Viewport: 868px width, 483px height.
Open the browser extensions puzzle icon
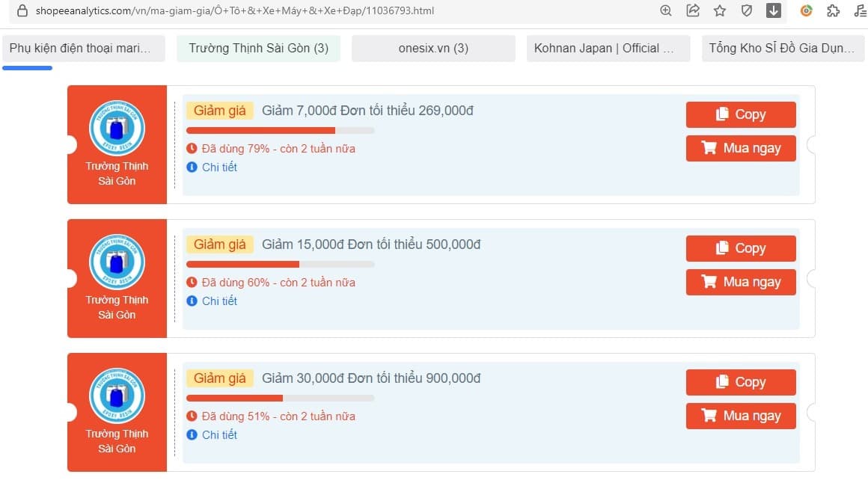pos(833,10)
